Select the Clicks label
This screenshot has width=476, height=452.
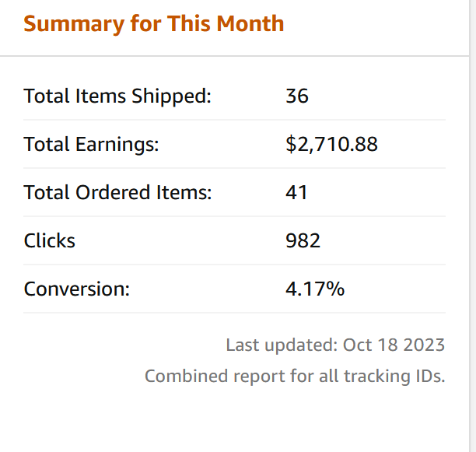pos(49,240)
